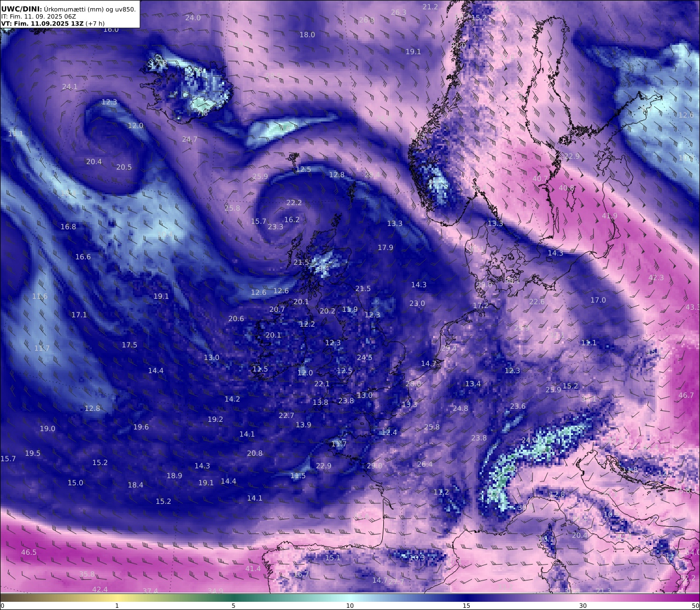Select the 26.3 value near the top
Image resolution: width=700 pixels, height=610 pixels.
(399, 12)
